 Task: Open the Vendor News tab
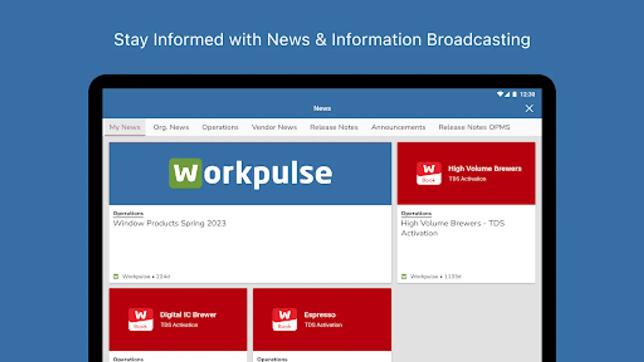click(275, 127)
